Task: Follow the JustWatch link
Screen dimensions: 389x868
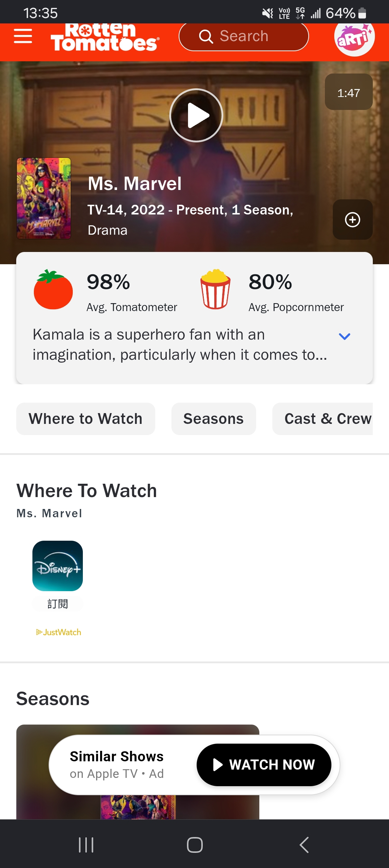Action: click(x=58, y=632)
